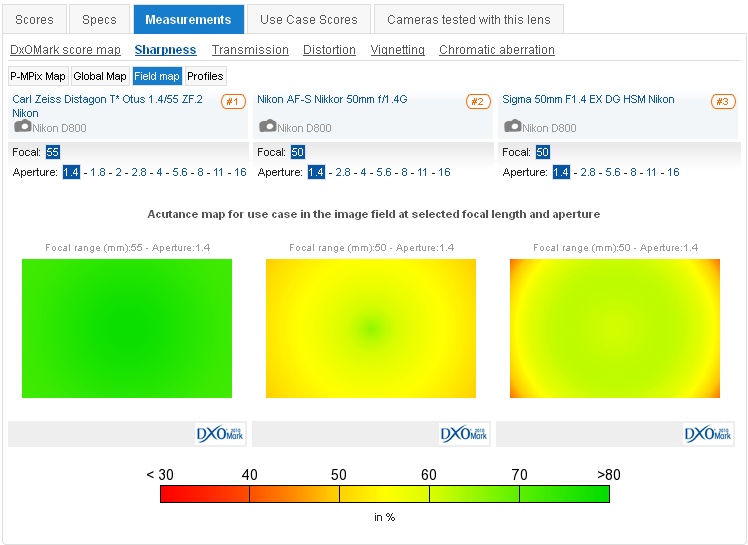Select the Measurements tab
The width and height of the screenshot is (748, 545).
coord(188,20)
